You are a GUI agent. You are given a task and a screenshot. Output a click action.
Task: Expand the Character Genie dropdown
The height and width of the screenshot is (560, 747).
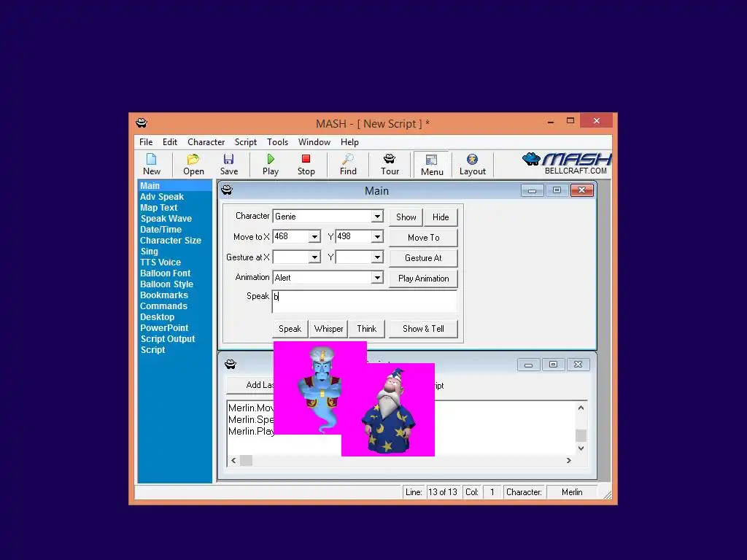pyautogui.click(x=377, y=216)
